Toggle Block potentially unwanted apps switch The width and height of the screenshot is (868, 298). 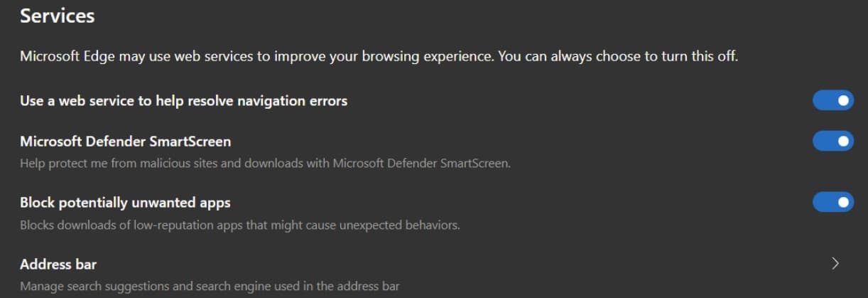[x=832, y=203]
